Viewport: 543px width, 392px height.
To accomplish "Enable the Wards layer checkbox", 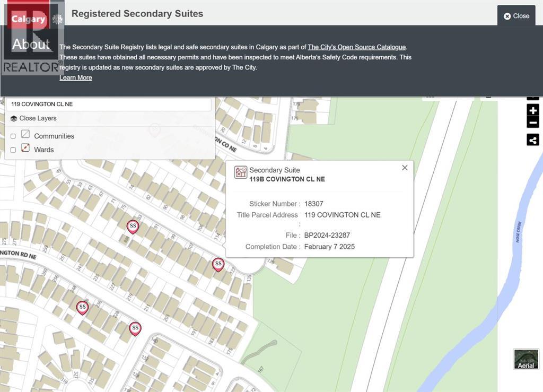I will (13, 150).
